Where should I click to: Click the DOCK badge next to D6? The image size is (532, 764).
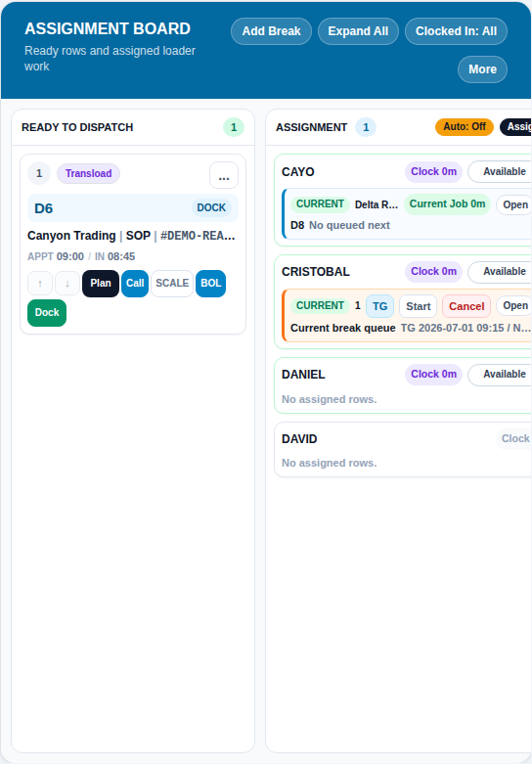tap(211, 207)
